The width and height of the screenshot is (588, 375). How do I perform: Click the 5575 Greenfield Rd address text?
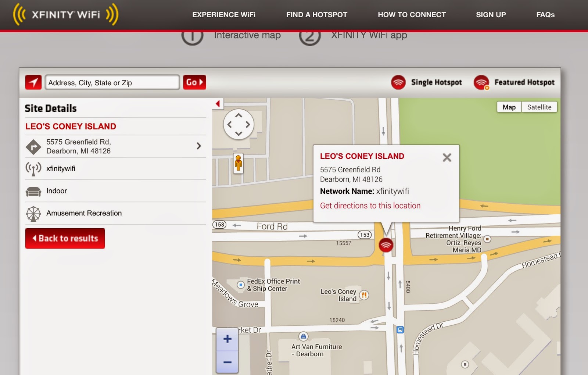click(78, 146)
